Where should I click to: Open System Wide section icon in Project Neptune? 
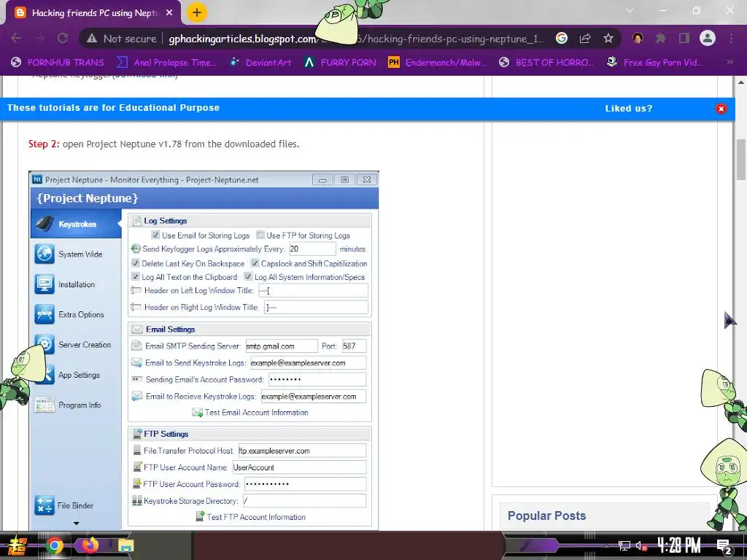click(44, 254)
